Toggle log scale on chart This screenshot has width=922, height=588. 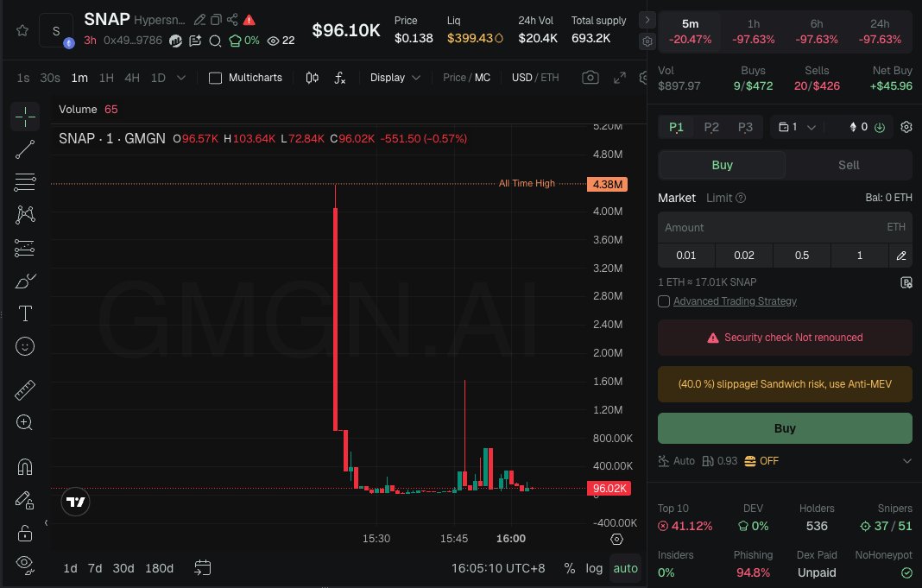[594, 568]
